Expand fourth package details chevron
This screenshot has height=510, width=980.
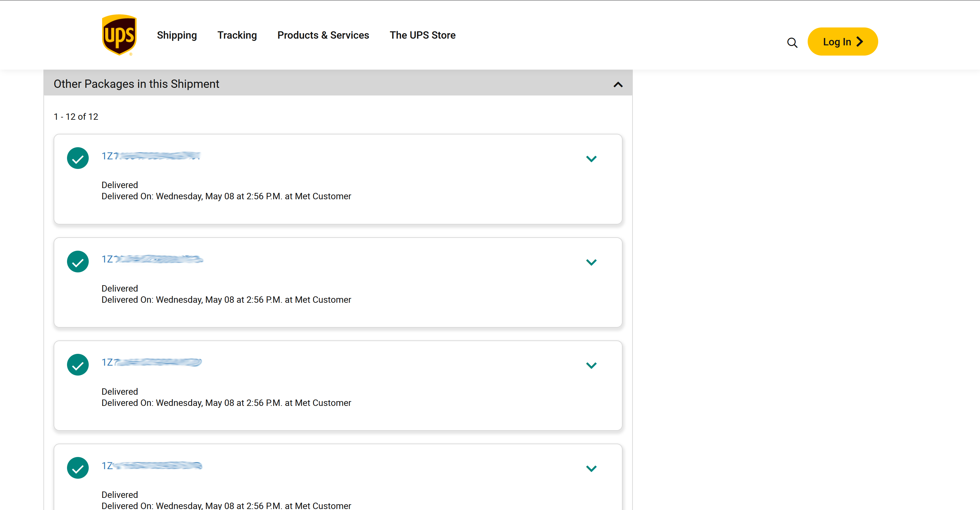[x=591, y=468]
